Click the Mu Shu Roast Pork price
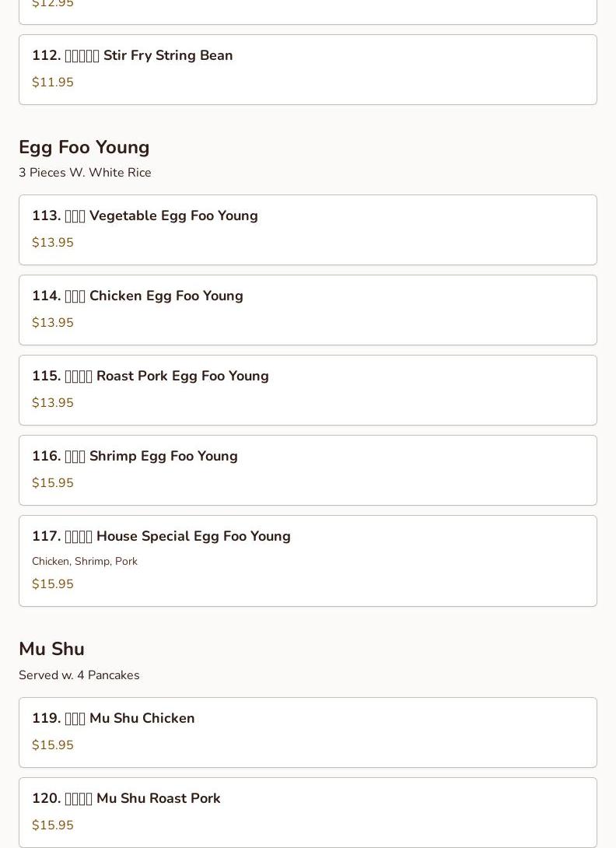The image size is (616, 848). point(52,825)
